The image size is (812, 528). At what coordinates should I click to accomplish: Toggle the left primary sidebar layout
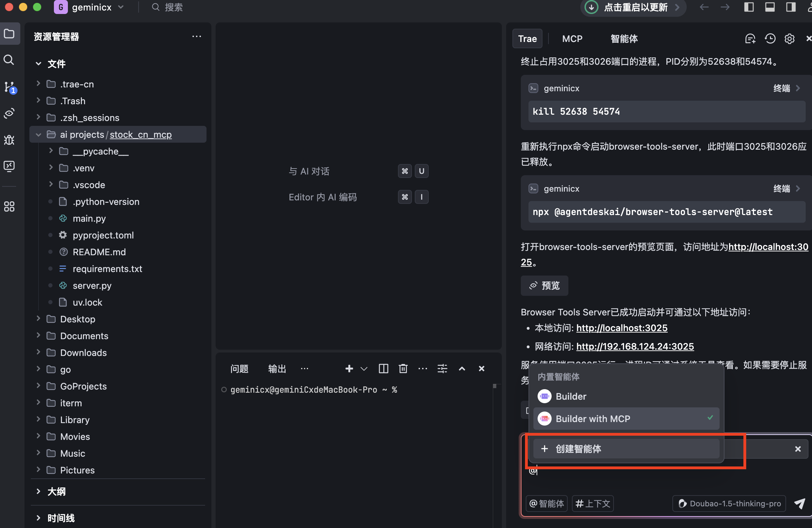click(x=749, y=7)
